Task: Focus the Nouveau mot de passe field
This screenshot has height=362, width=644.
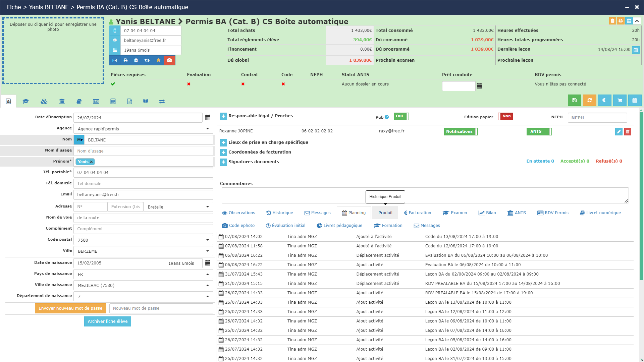Action: pos(161,308)
